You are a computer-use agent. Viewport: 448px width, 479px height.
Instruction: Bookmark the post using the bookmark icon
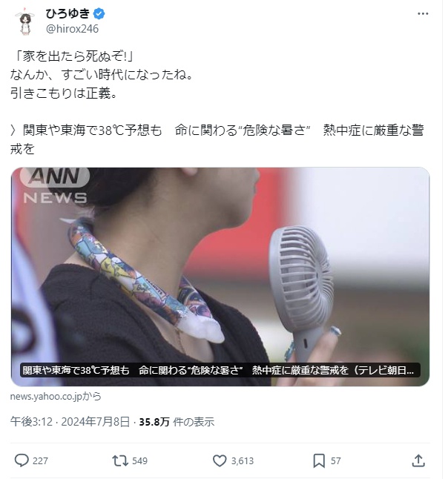click(x=319, y=460)
